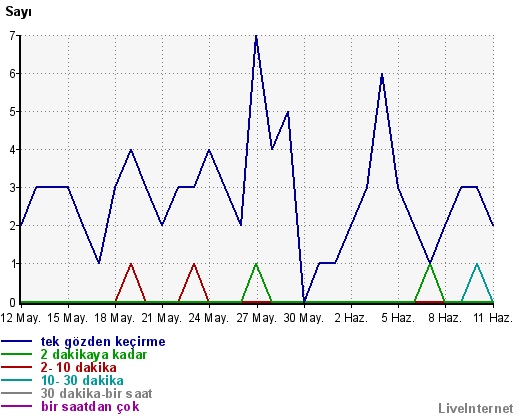
Task: Click the green triangle peak near 27 May.
Action: tap(256, 264)
